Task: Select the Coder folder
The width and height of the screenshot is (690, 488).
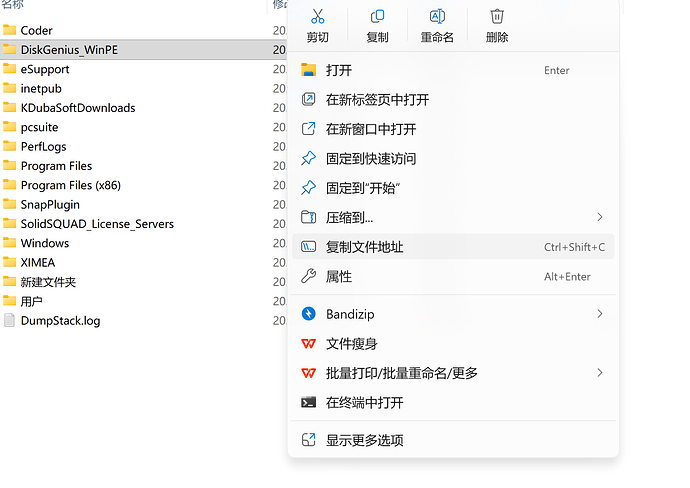Action: click(x=36, y=30)
